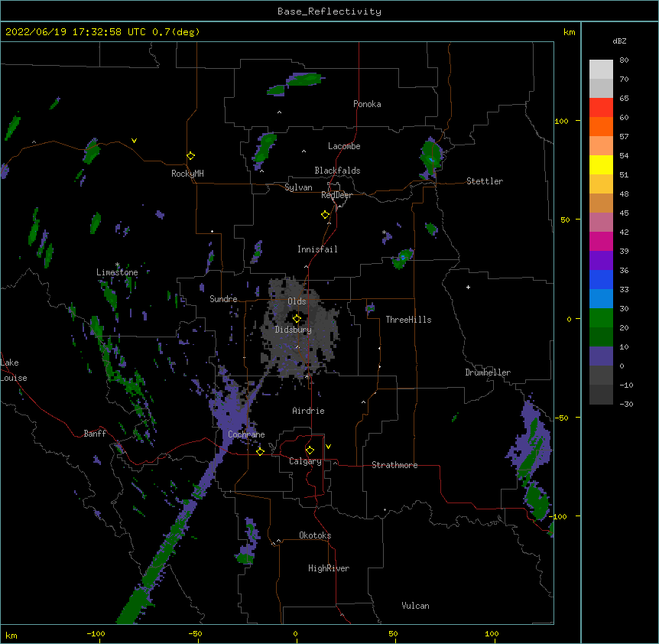
Task: Click the yellow diamond marker near RockyMH
Action: (191, 156)
